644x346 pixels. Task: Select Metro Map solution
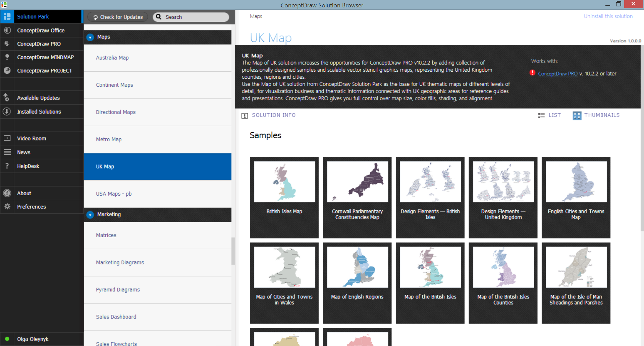point(158,139)
